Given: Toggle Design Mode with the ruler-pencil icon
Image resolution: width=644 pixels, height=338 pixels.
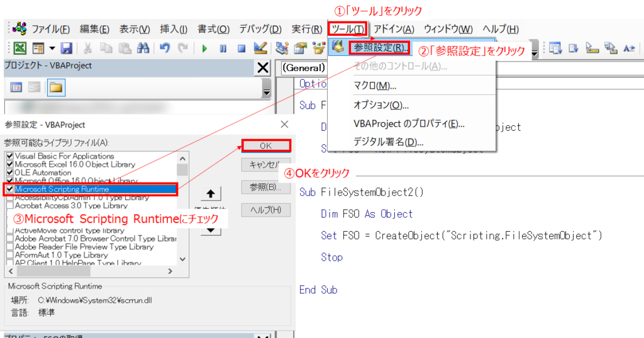Looking at the screenshot, I should tap(260, 48).
